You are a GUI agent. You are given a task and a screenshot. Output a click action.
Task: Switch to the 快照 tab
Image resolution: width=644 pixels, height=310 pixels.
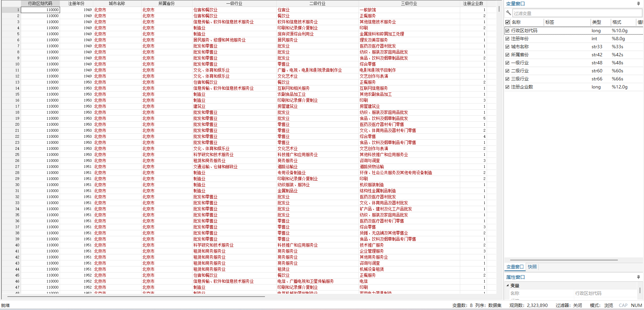pyautogui.click(x=532, y=267)
